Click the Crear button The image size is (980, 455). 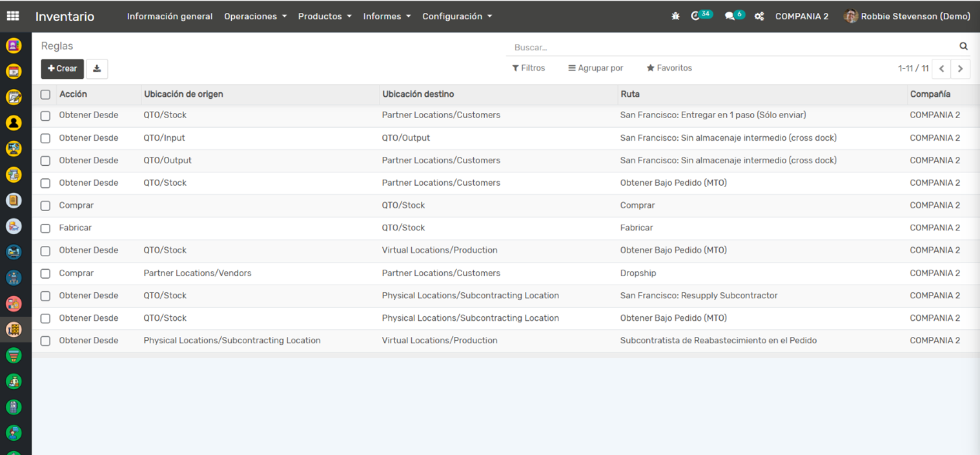pos(63,68)
